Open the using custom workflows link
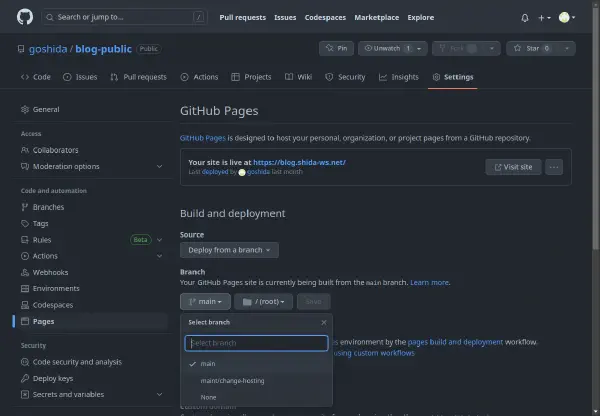 tap(374, 353)
